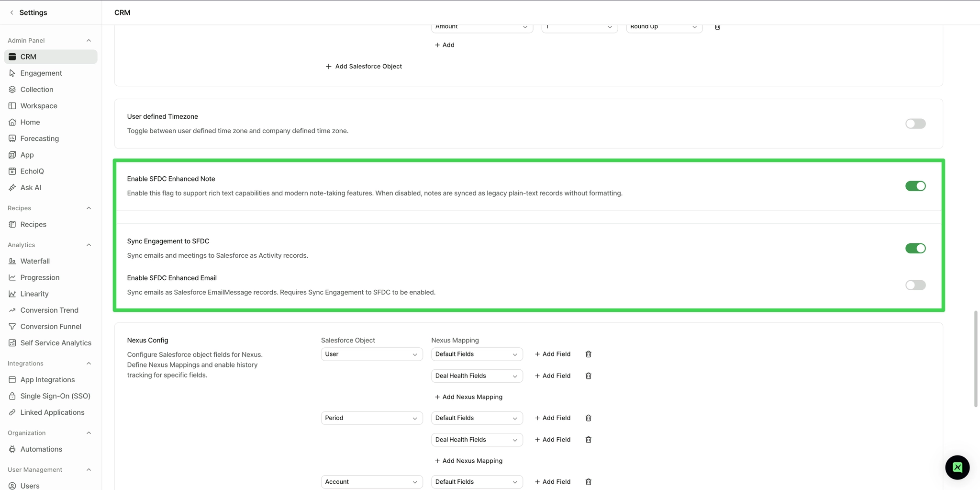Collapse the User Management sidebar section
The width and height of the screenshot is (980, 490).
tap(89, 469)
